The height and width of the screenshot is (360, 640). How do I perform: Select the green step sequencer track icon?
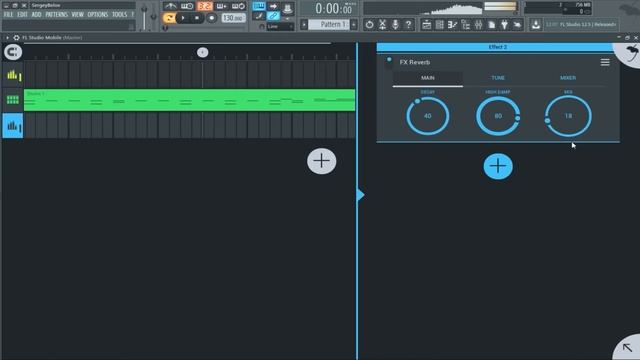[x=13, y=100]
